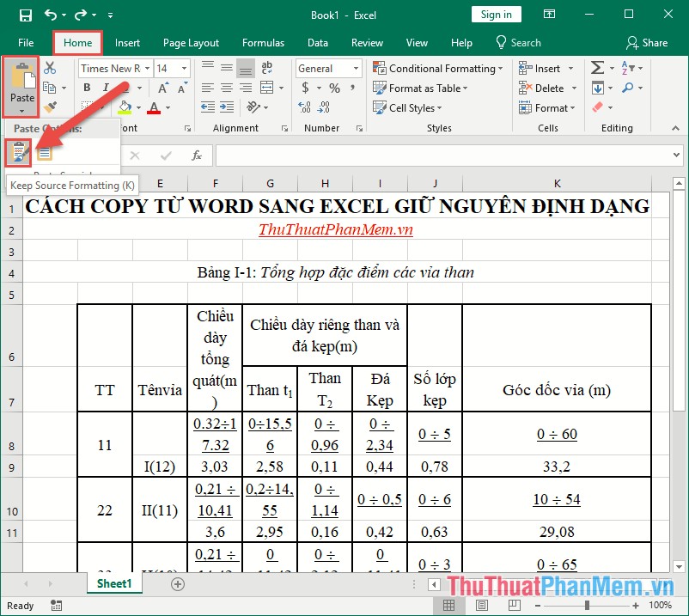Toggle Bold formatting
Screen dimensions: 689x616
[87, 87]
